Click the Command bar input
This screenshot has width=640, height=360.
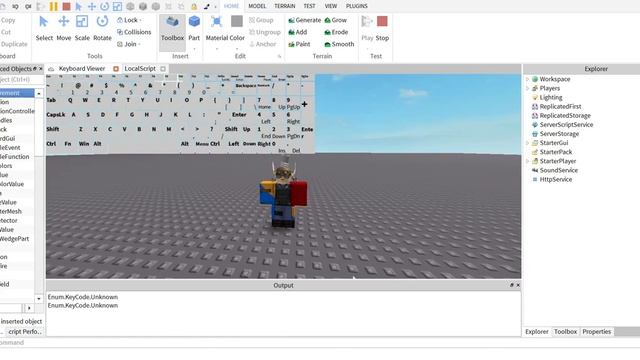[320, 342]
